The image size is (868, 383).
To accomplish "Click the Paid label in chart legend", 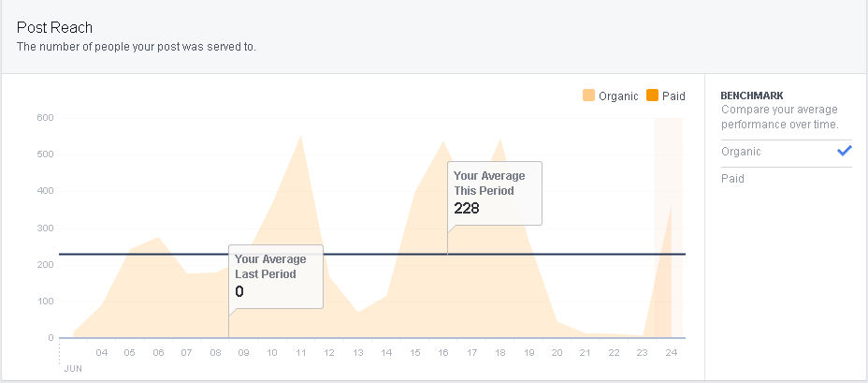I will (x=673, y=96).
